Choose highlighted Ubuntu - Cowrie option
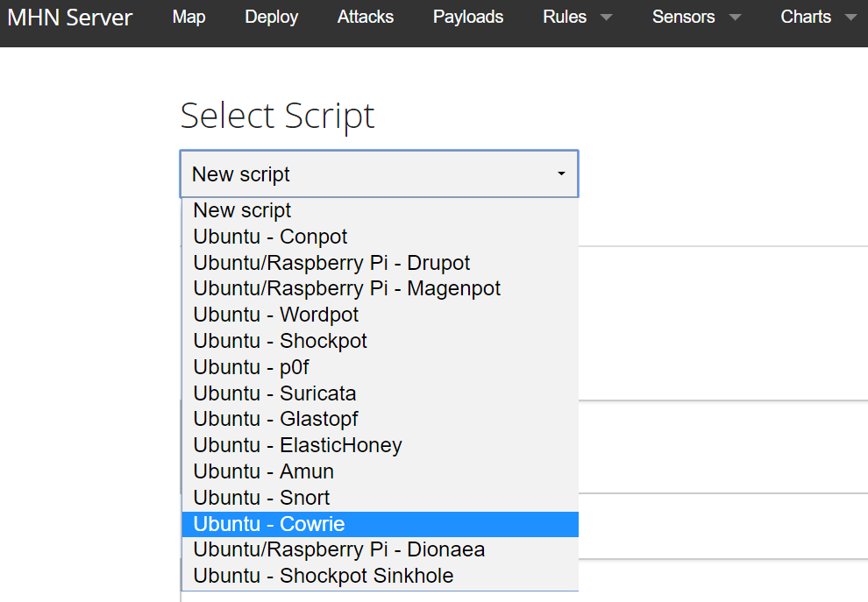Viewport: 868px width, 602px height. point(270,524)
